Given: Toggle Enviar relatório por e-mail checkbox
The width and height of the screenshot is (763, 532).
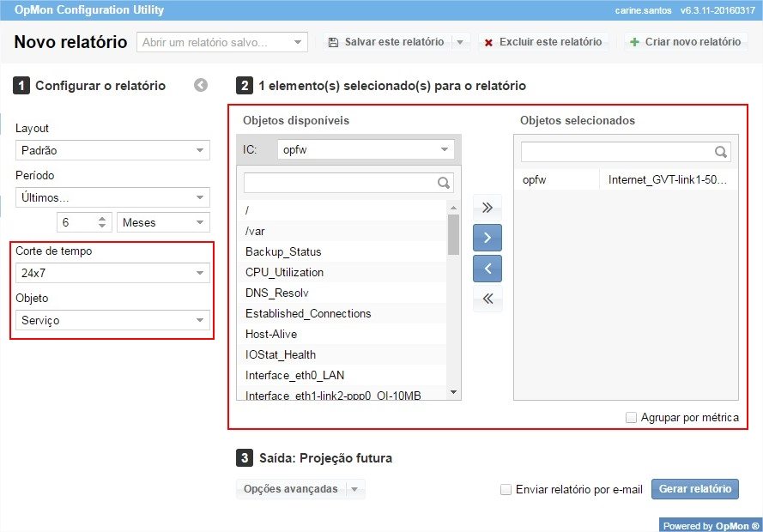Looking at the screenshot, I should coord(506,489).
